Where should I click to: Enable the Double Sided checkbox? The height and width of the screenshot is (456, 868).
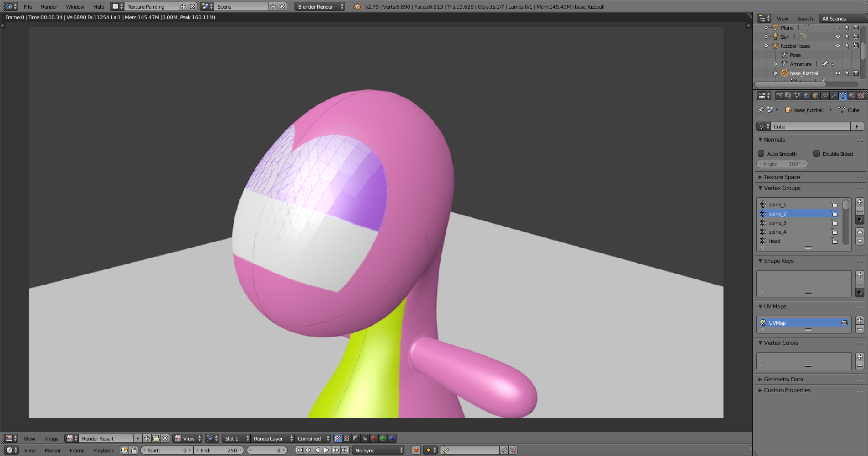(x=816, y=154)
